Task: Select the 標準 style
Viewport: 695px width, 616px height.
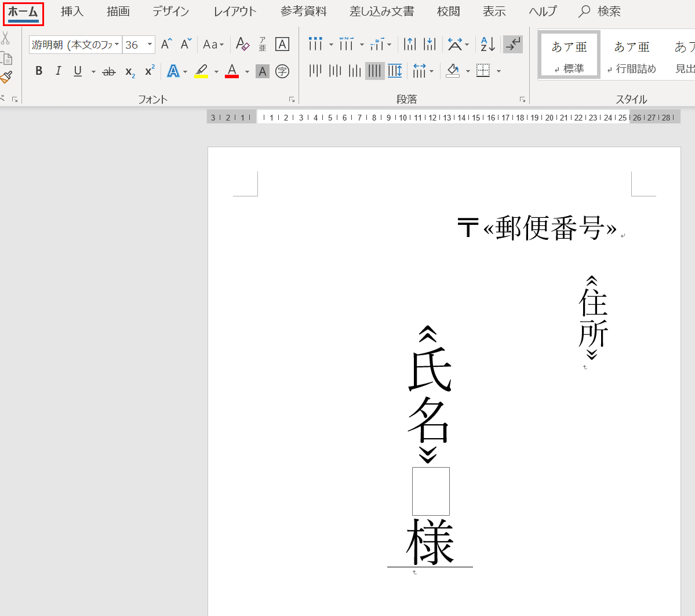Action: click(569, 56)
